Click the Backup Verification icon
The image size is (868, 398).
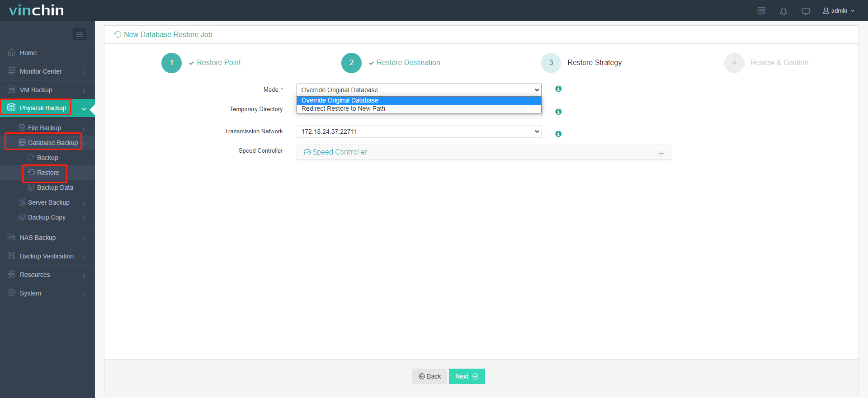tap(11, 256)
